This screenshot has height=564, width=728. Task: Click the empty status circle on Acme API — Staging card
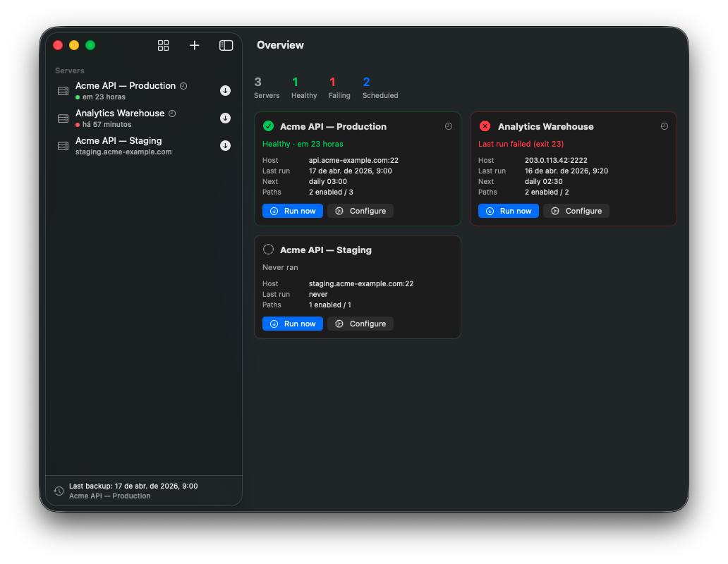268,250
